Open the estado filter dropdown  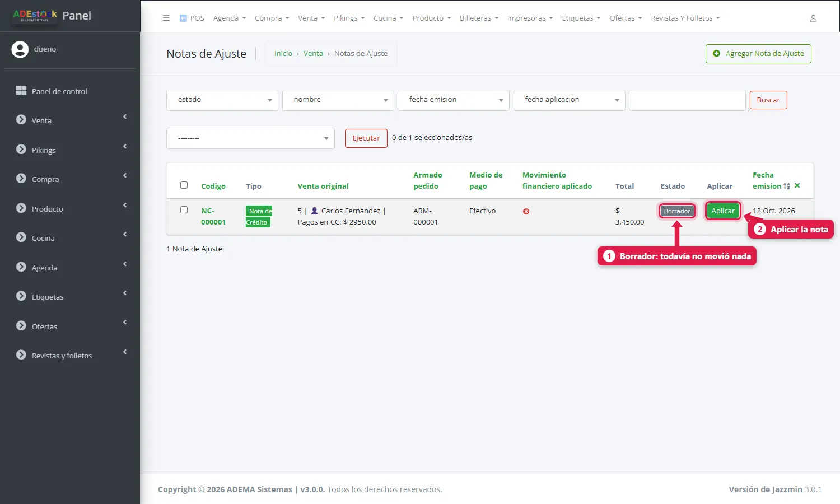coord(222,100)
